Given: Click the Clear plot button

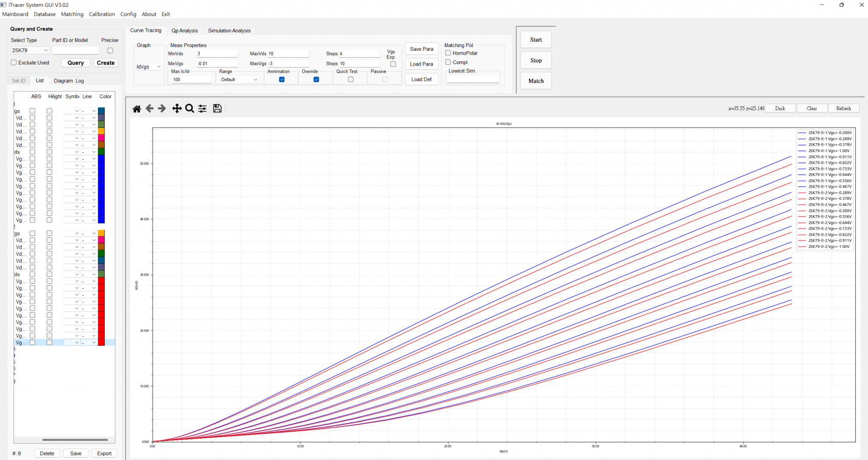Looking at the screenshot, I should [x=812, y=108].
